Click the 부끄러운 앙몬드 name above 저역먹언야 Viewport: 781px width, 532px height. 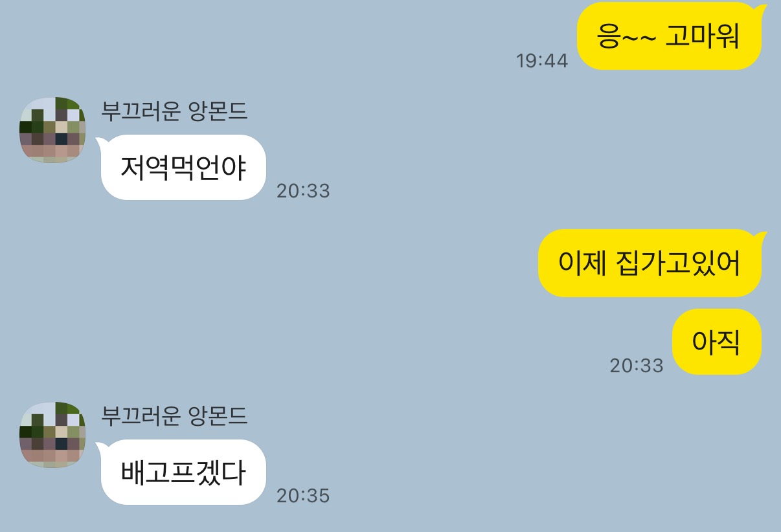174,111
